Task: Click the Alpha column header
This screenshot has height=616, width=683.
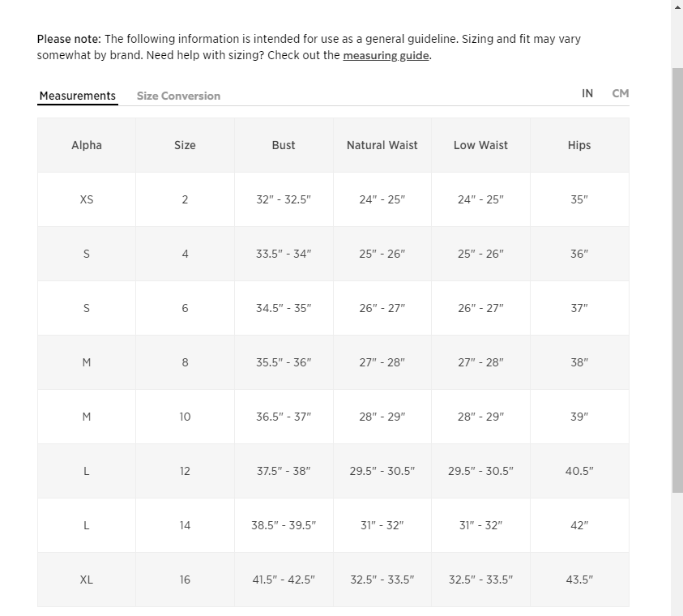Action: tap(87, 145)
